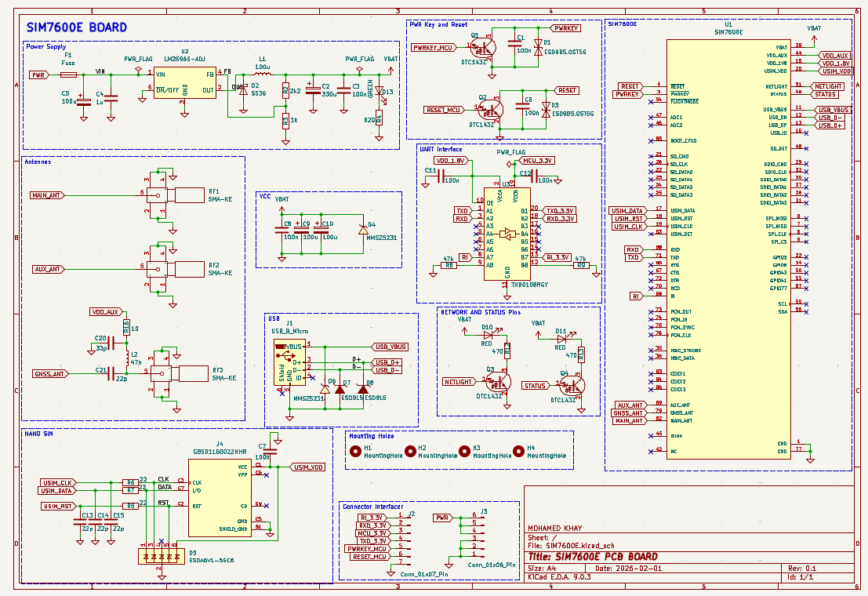Click the D1 ESD9B5.0ST5G diode
Image resolution: width=868 pixels, height=596 pixels.
(x=538, y=47)
